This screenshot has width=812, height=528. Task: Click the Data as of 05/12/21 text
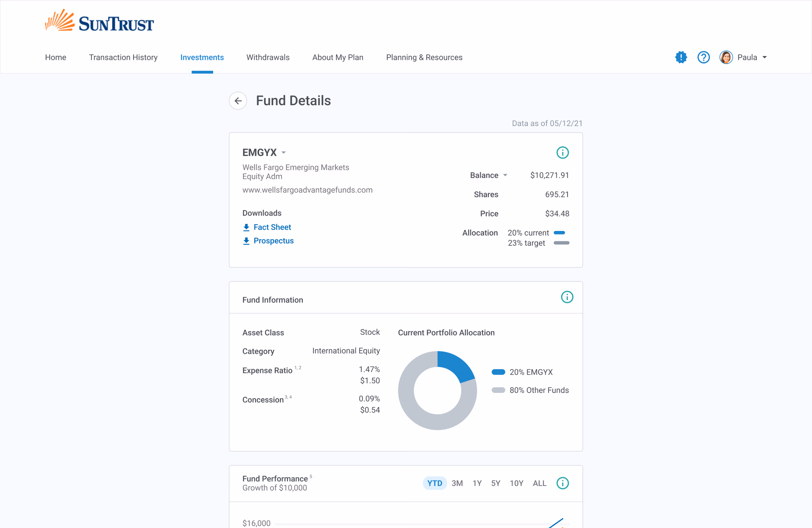pyautogui.click(x=547, y=123)
